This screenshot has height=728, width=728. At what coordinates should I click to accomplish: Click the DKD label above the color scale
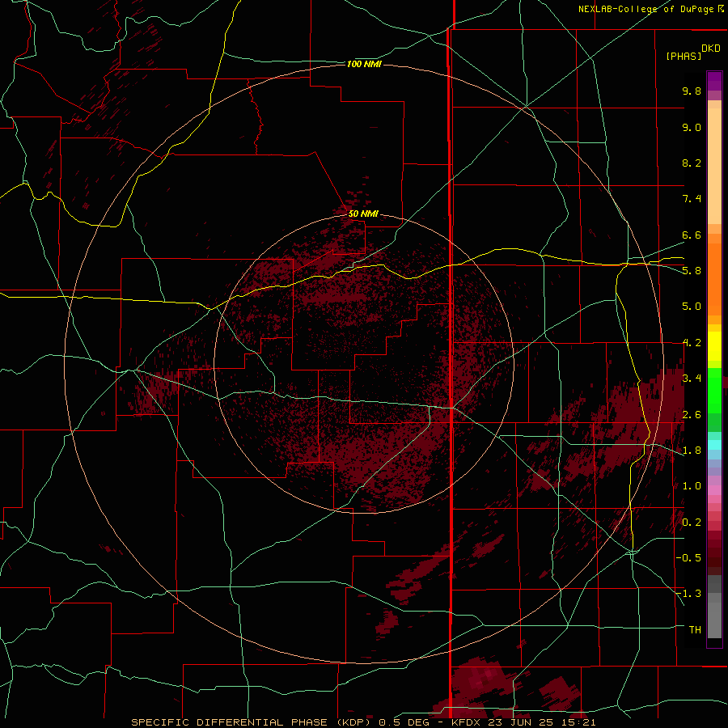[x=711, y=49]
